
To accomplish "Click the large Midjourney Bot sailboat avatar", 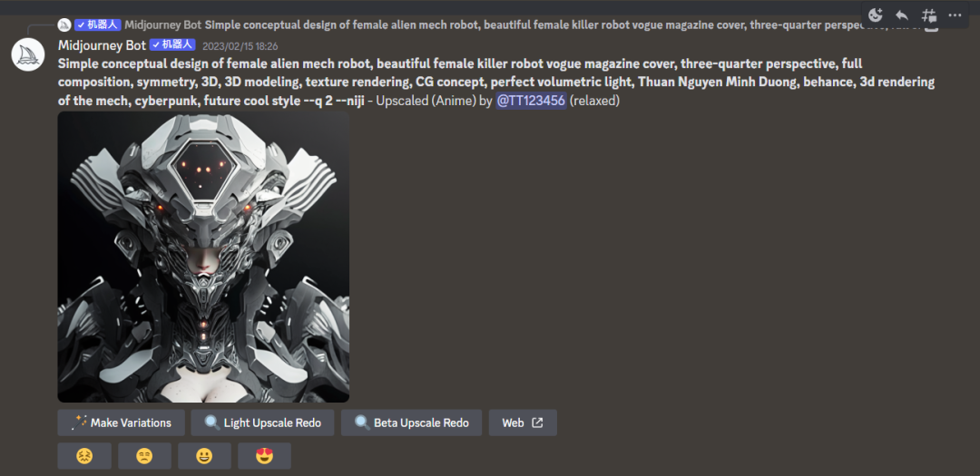I will tap(27, 54).
